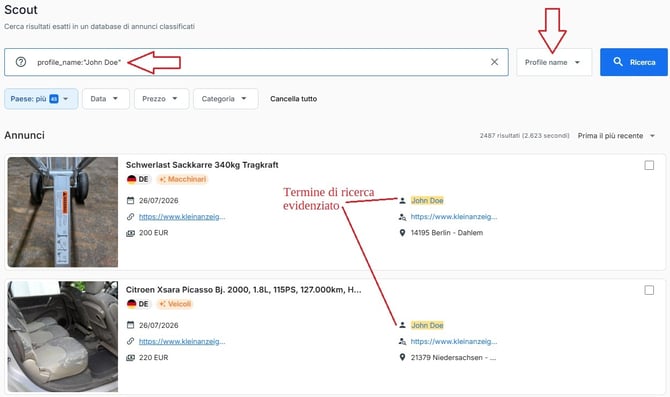Expand the Categoria filter dropdown
The height and width of the screenshot is (397, 670).
(226, 99)
